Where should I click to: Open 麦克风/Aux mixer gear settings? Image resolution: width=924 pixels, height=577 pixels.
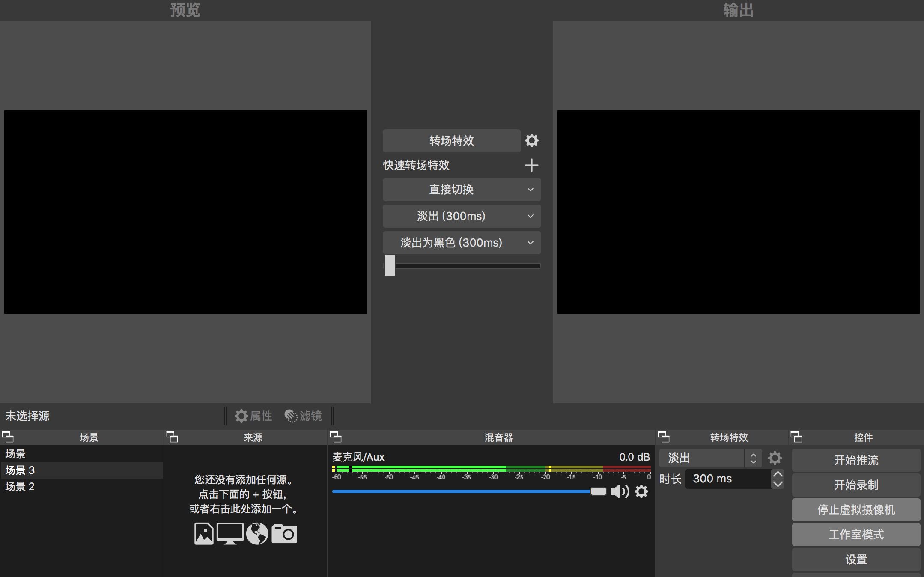pos(641,491)
